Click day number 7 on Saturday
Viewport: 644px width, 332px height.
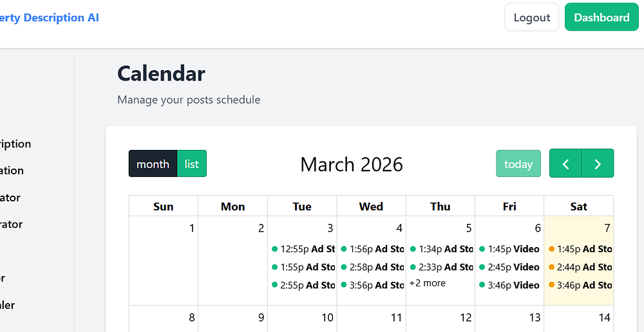pyautogui.click(x=607, y=228)
